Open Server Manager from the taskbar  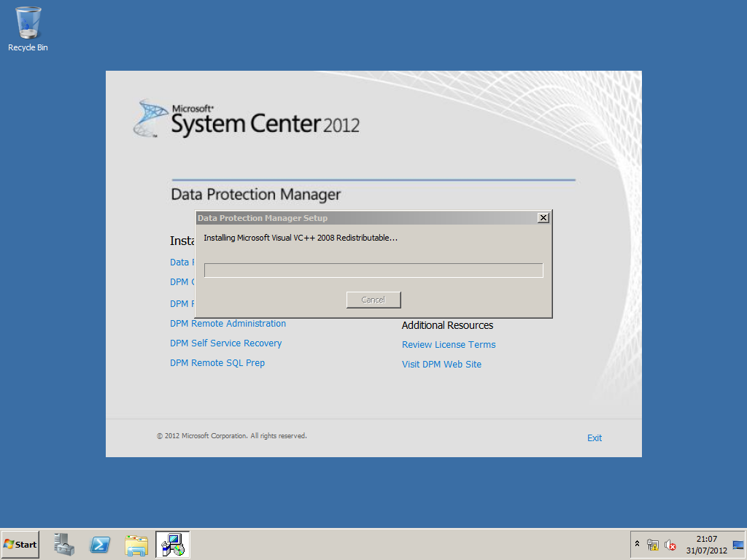coord(64,544)
